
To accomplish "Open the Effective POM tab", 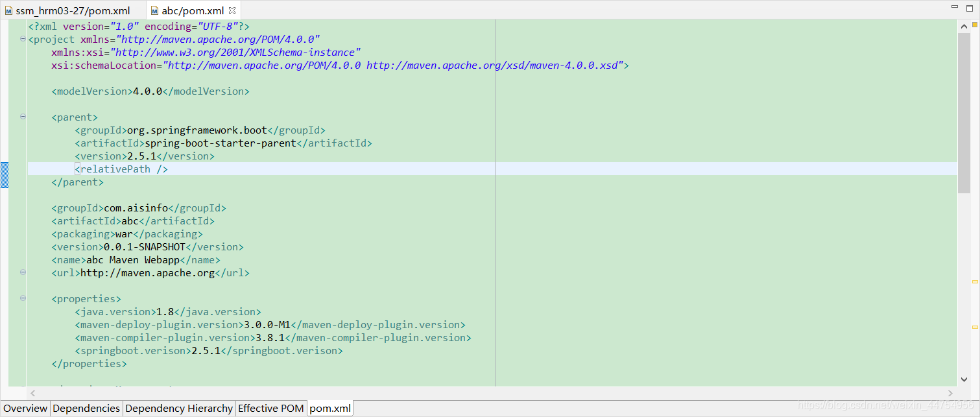I will point(271,409).
